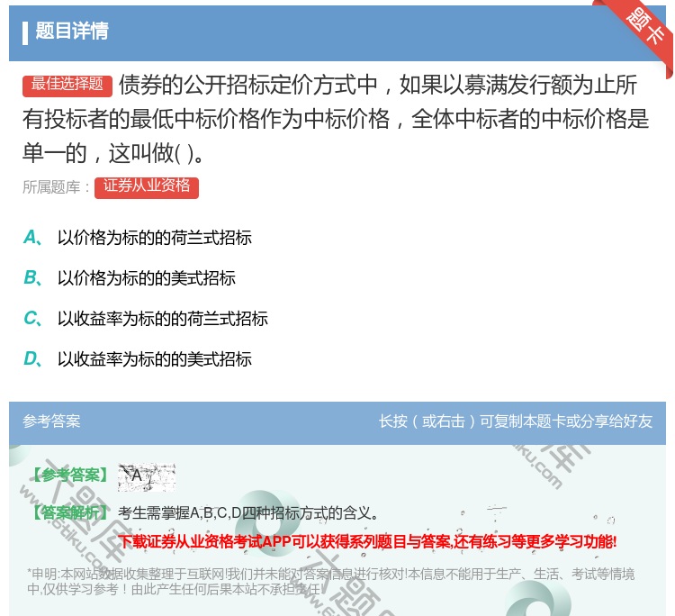Click the red 下载证券从业资格考试APP promotion link
The height and width of the screenshot is (616, 675).
point(367,541)
